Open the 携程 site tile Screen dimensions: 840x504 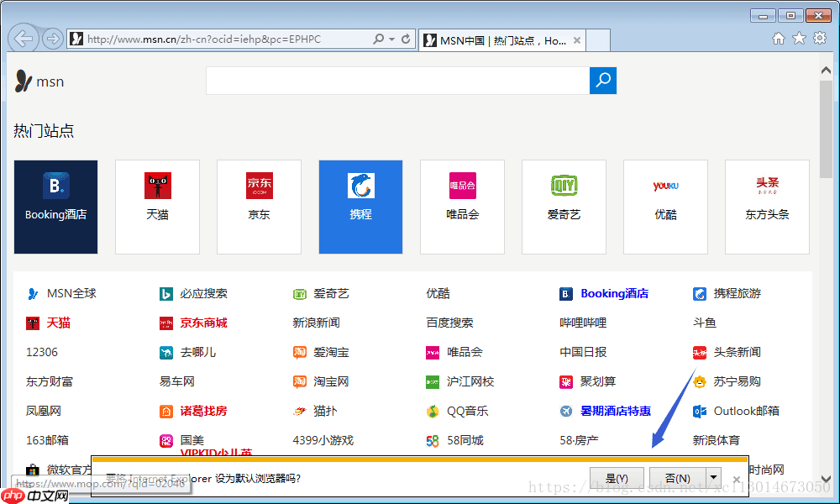(x=360, y=207)
